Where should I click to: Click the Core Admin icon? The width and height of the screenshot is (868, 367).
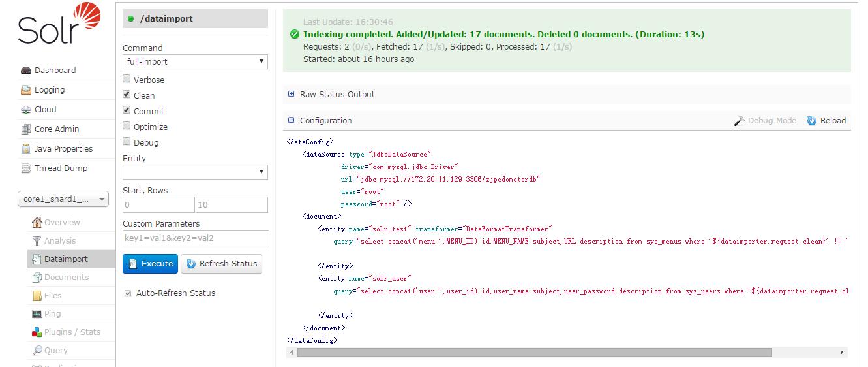click(26, 129)
